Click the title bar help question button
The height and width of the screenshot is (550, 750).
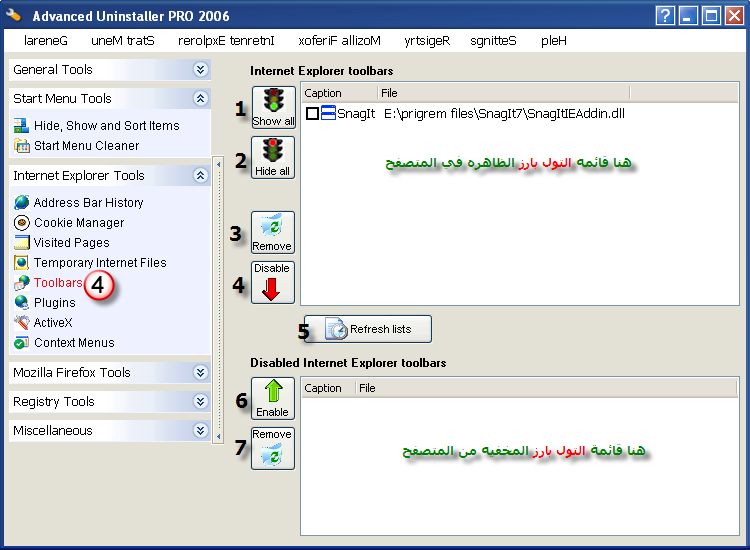point(665,16)
